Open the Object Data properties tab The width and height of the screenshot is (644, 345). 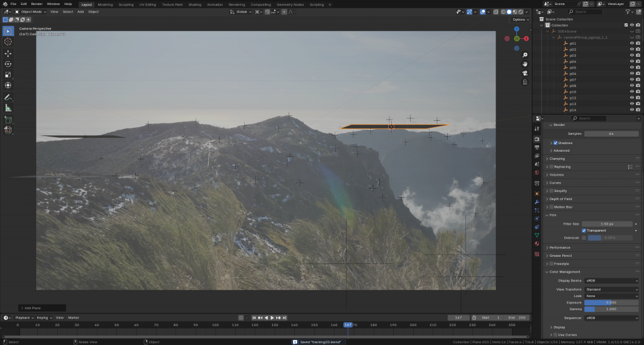click(x=537, y=235)
